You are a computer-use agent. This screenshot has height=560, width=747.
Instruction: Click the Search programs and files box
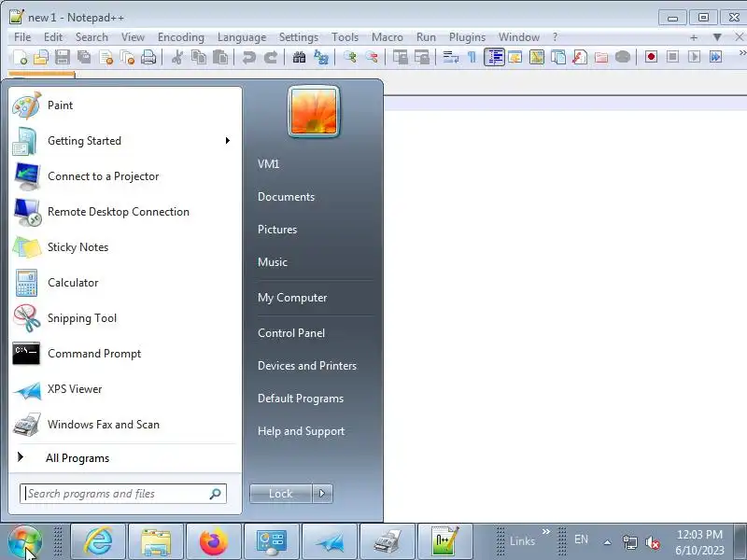pos(123,494)
